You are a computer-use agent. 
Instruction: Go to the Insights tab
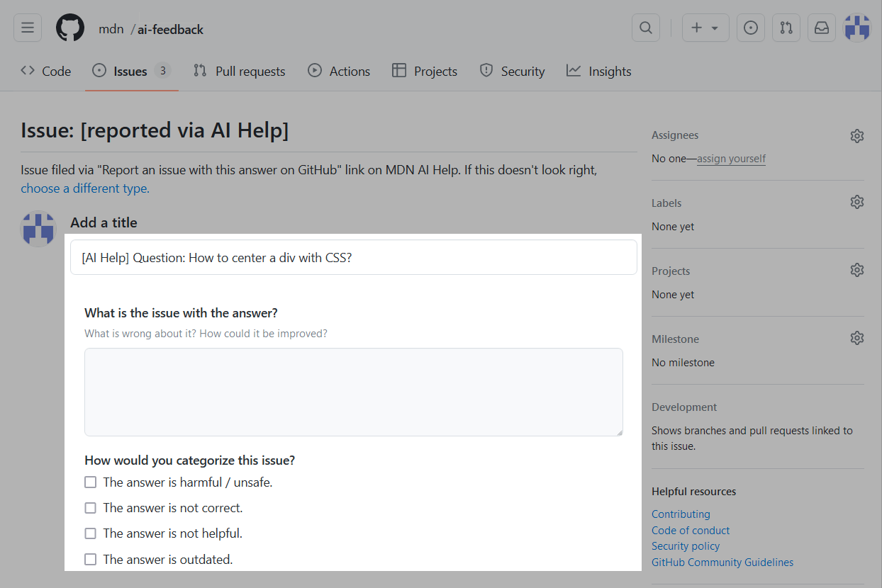[x=598, y=72]
